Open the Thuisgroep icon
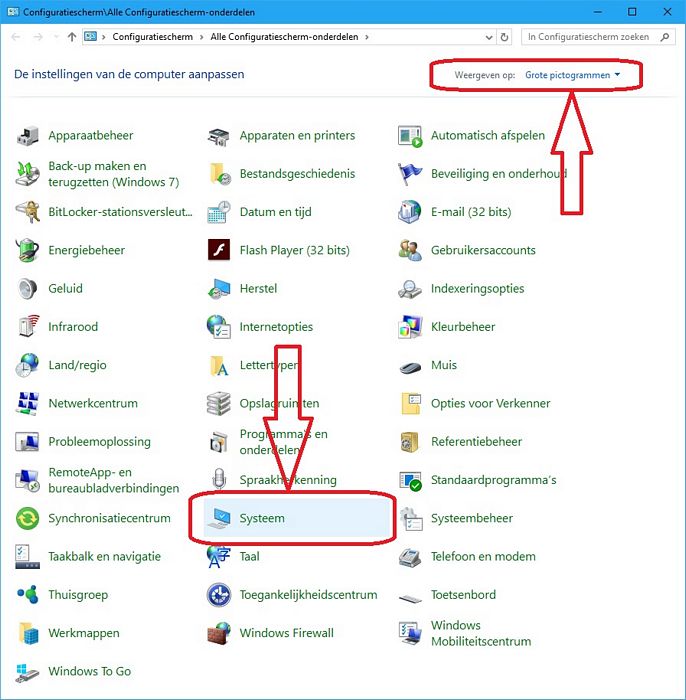Image resolution: width=686 pixels, height=700 pixels. tap(28, 595)
